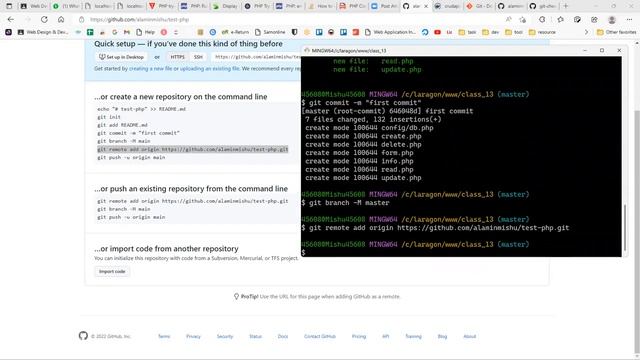Show more bookmarks chevron
640x360 pixels.
[x=587, y=32]
